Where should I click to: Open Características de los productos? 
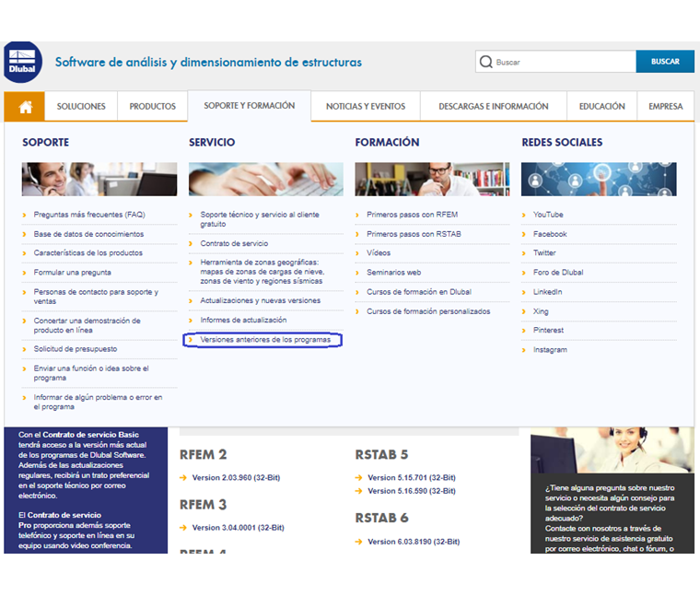coord(87,253)
